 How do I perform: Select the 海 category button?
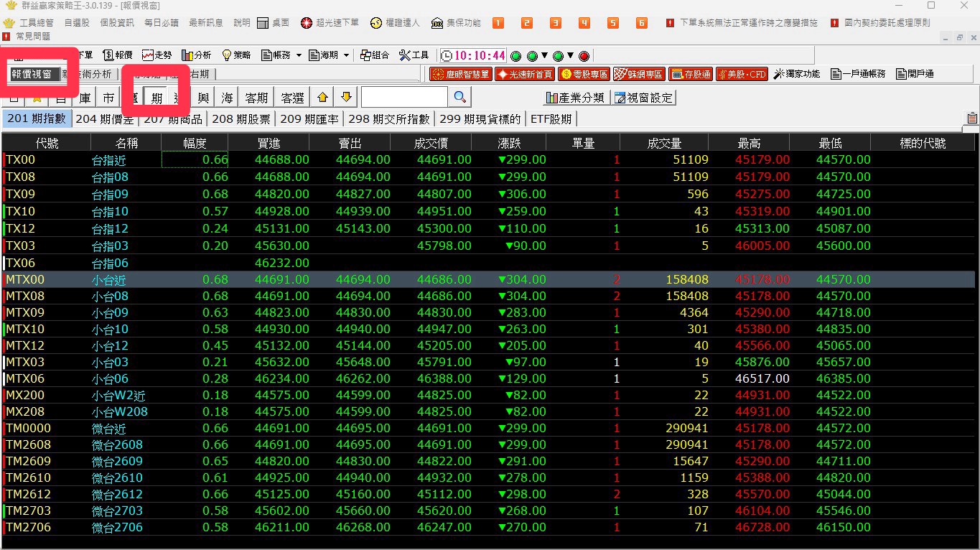(x=227, y=98)
